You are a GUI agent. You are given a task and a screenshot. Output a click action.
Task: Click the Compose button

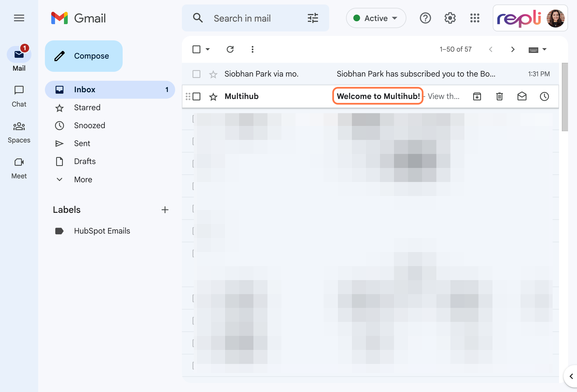pyautogui.click(x=84, y=56)
